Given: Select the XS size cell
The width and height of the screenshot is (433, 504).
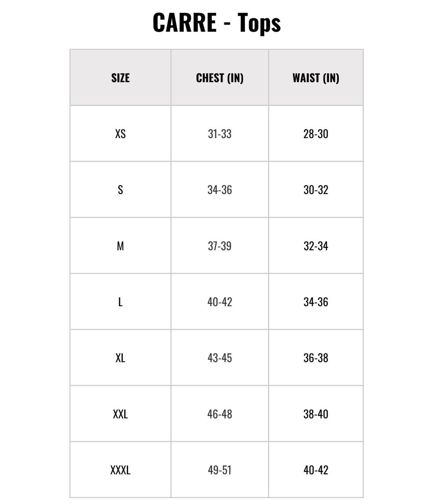Looking at the screenshot, I should pos(121,134).
